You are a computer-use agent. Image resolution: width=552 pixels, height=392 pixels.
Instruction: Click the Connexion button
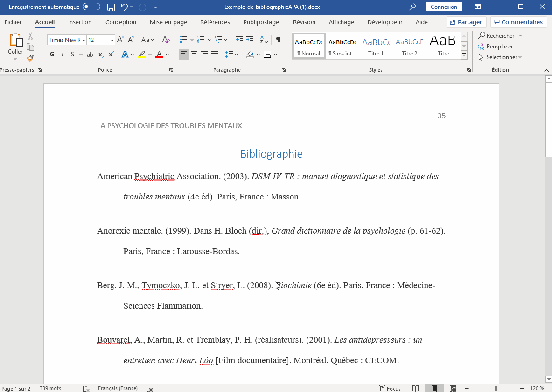[444, 7]
